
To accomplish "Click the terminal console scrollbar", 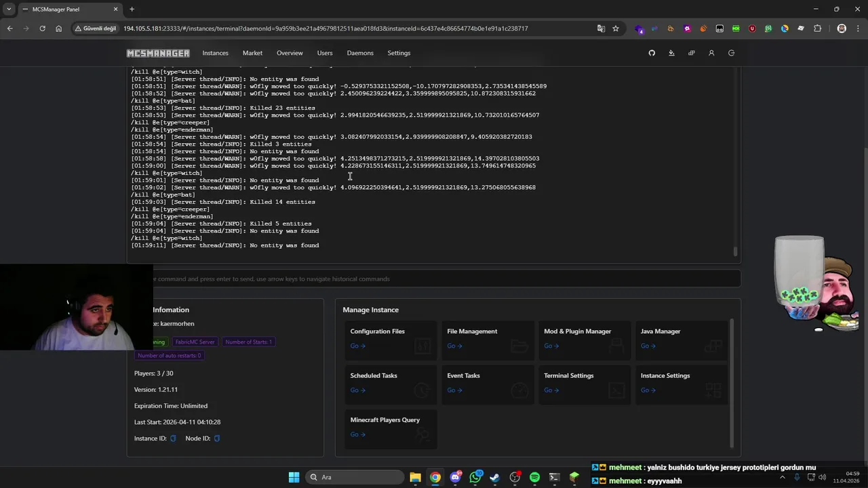I will click(x=735, y=251).
